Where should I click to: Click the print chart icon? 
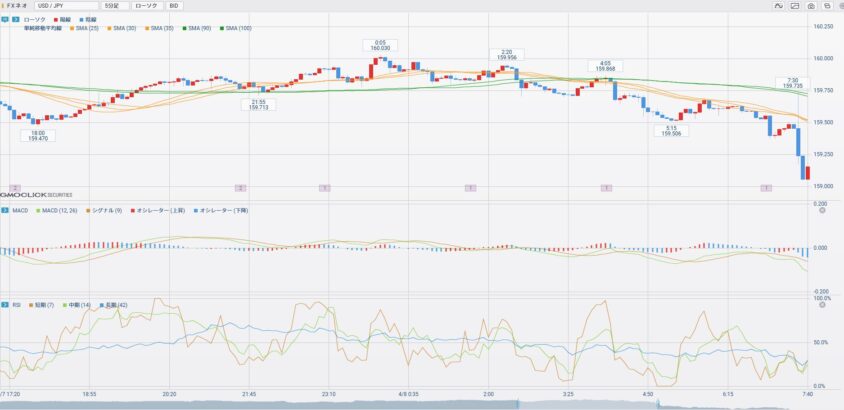point(827,6)
